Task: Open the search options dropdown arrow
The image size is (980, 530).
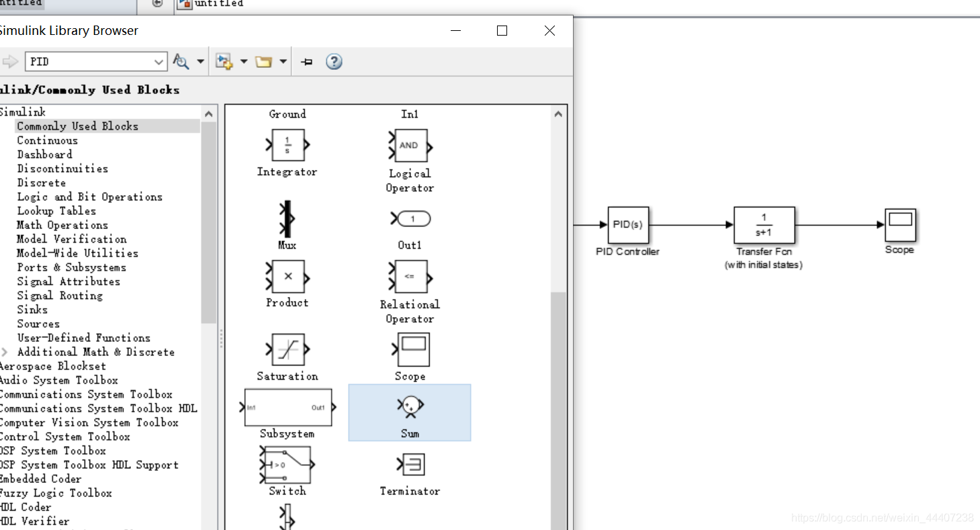Action: [x=200, y=62]
